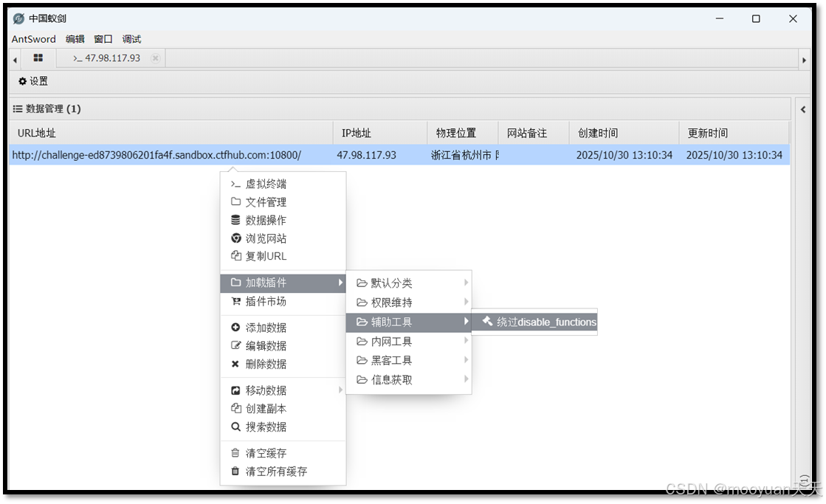Screen dimensions: 826x504
Task: Click the magnifier icon beside 搜索数据
Action: pos(235,427)
